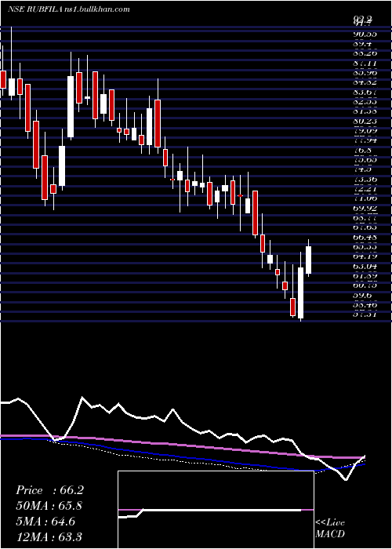This screenshot has width=392, height=549.
Task: Click the 57.31 price axis label
Action: [364, 314]
